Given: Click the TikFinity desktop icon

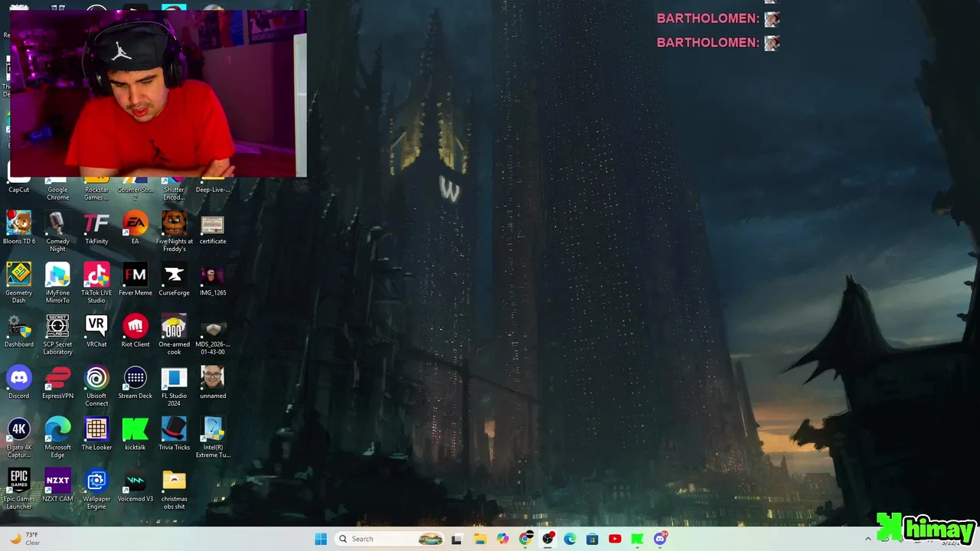Looking at the screenshot, I should 96,229.
